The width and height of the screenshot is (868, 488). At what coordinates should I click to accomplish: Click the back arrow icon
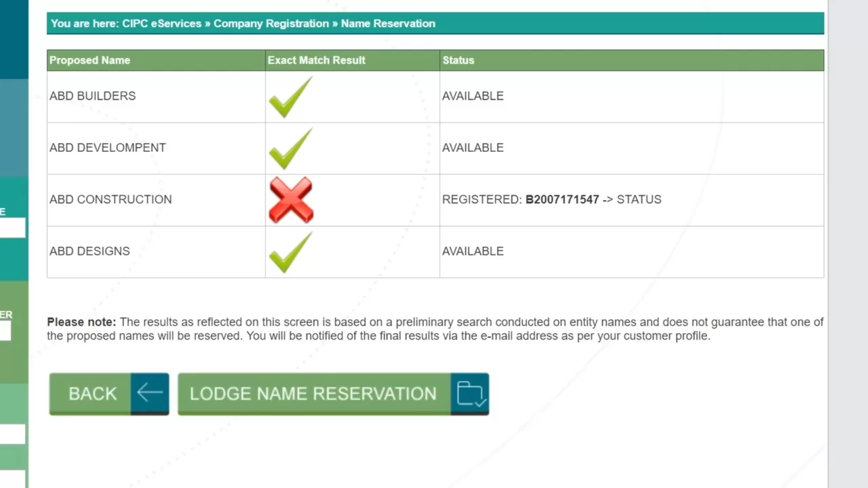[150, 393]
